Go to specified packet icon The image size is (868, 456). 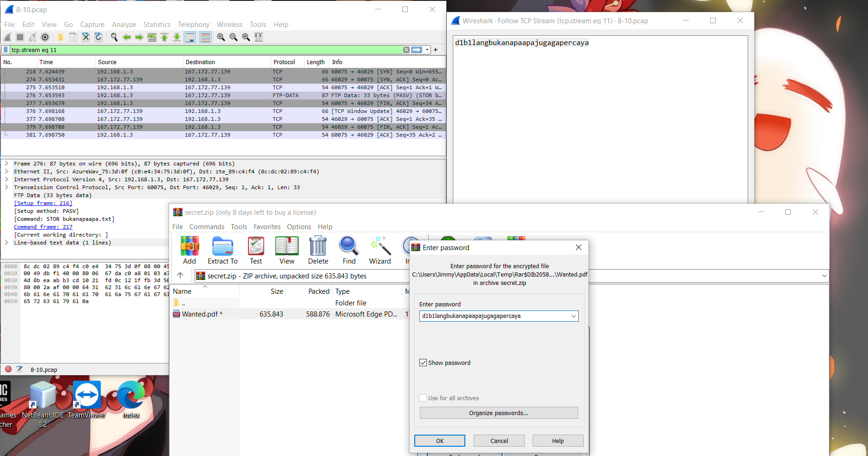click(x=152, y=37)
